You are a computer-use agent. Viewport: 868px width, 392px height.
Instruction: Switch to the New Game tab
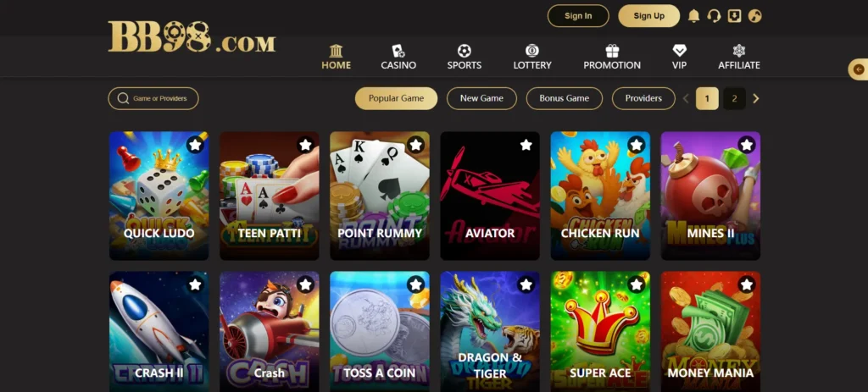(481, 98)
